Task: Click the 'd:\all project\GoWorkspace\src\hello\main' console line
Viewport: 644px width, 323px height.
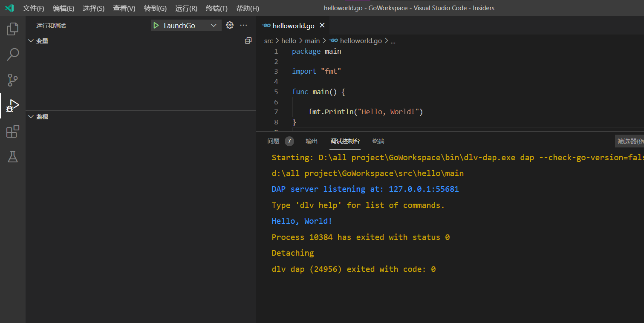Action: pos(367,173)
